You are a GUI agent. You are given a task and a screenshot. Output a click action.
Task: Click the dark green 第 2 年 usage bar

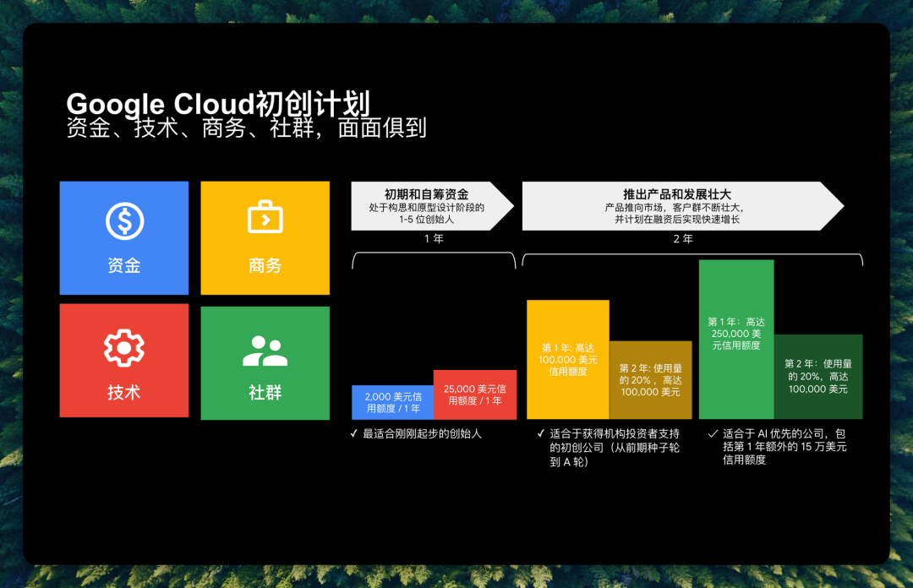818,377
